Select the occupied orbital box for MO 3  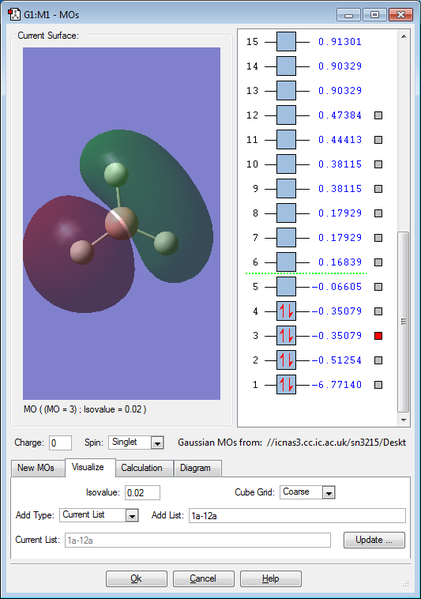(286, 336)
